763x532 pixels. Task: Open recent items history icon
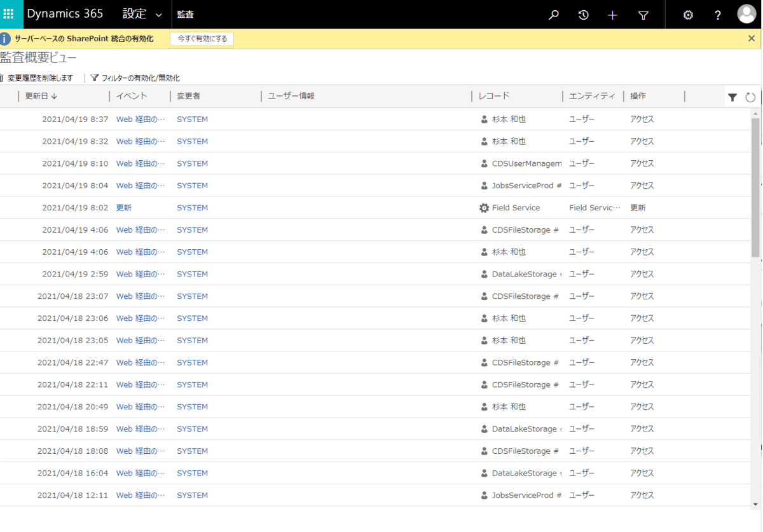point(583,15)
